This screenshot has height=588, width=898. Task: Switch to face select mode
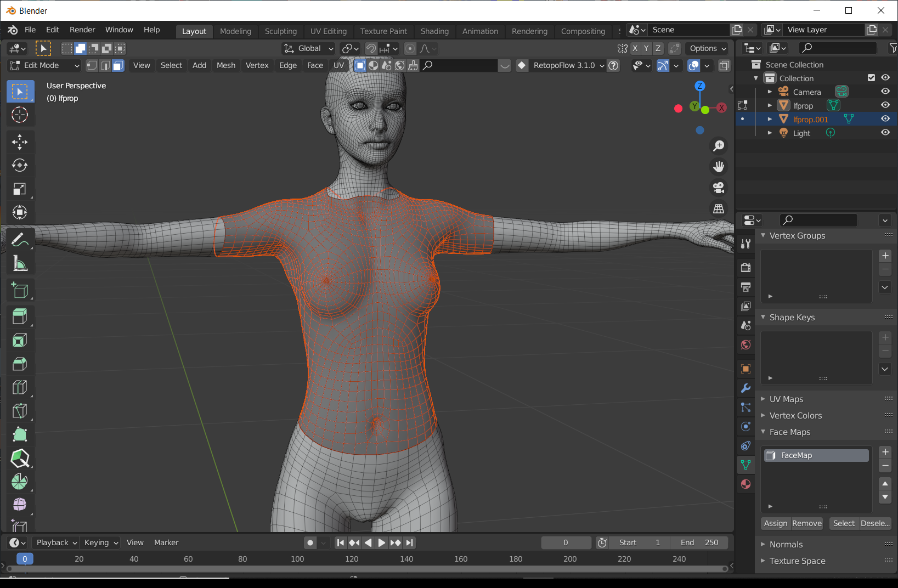click(118, 66)
